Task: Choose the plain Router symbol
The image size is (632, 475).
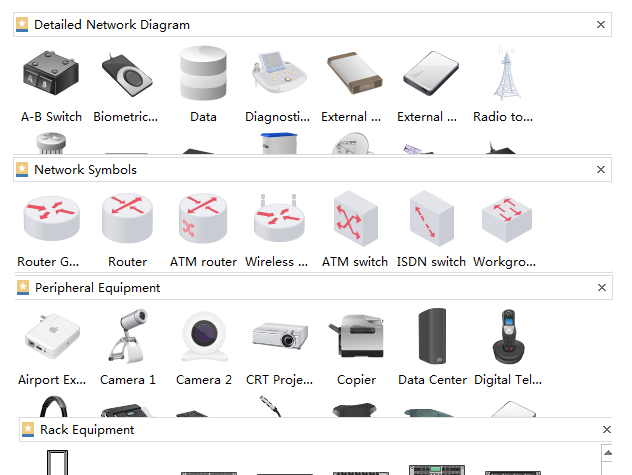Action: [127, 218]
